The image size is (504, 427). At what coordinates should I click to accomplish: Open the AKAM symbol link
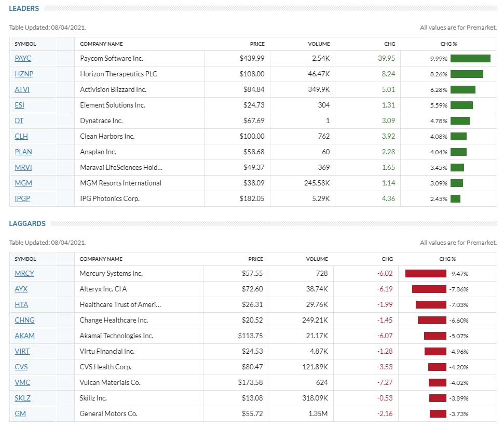click(24, 336)
